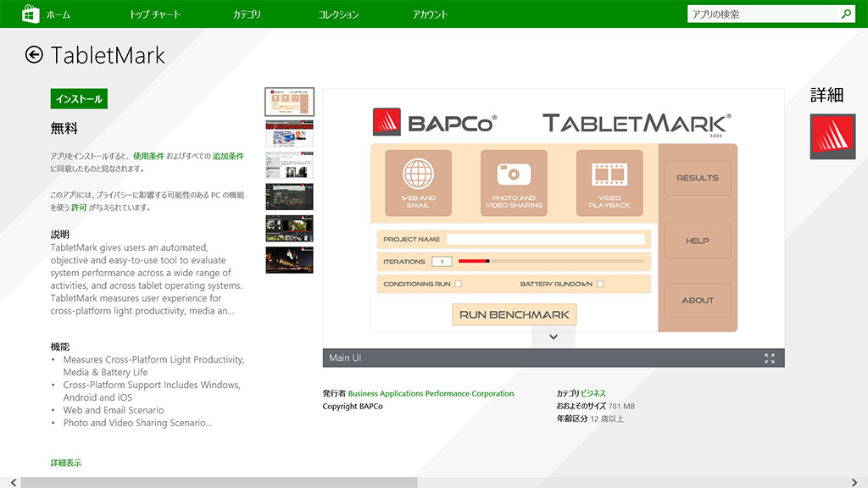Toggle the Battery Rundown checkbox
Viewport: 868px width, 488px height.
click(600, 284)
